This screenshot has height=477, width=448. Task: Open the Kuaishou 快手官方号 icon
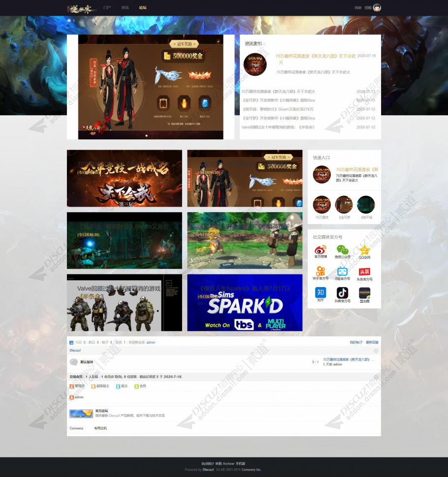[x=320, y=271]
